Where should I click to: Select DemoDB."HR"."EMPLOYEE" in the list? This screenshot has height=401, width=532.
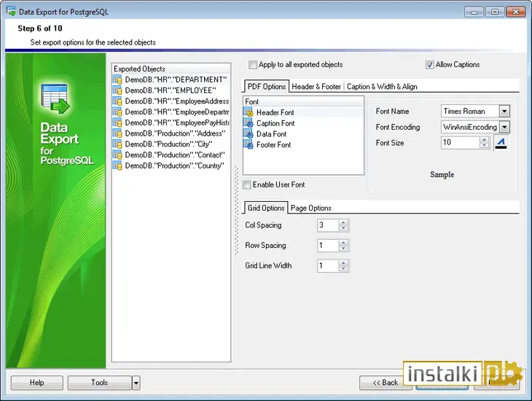click(x=171, y=90)
